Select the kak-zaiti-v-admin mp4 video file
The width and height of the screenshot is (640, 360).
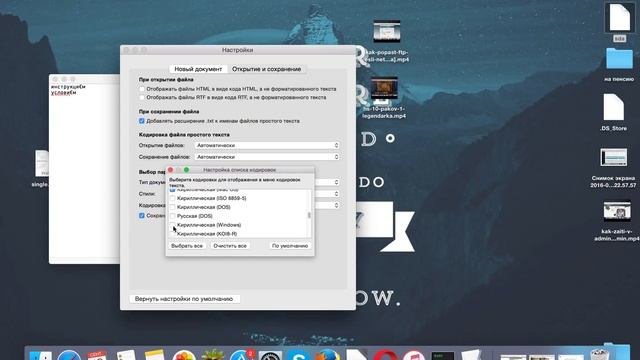[617, 211]
